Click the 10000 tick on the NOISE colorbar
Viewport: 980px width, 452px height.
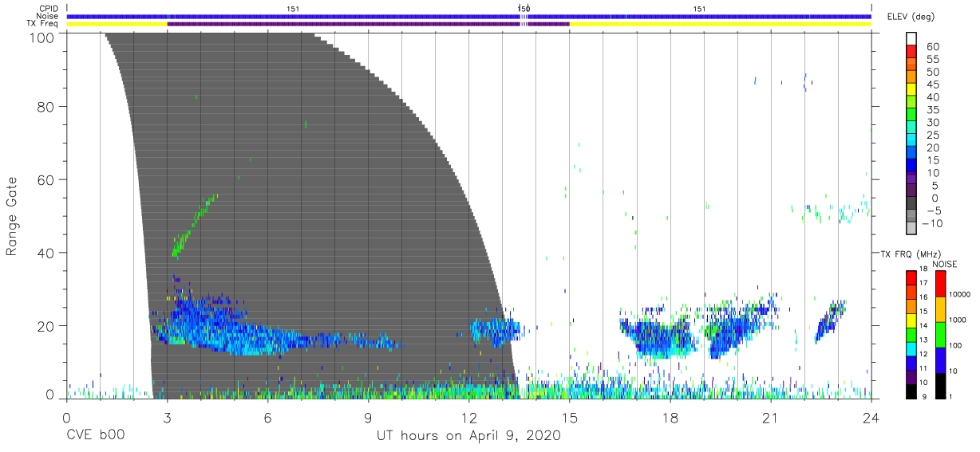962,295
